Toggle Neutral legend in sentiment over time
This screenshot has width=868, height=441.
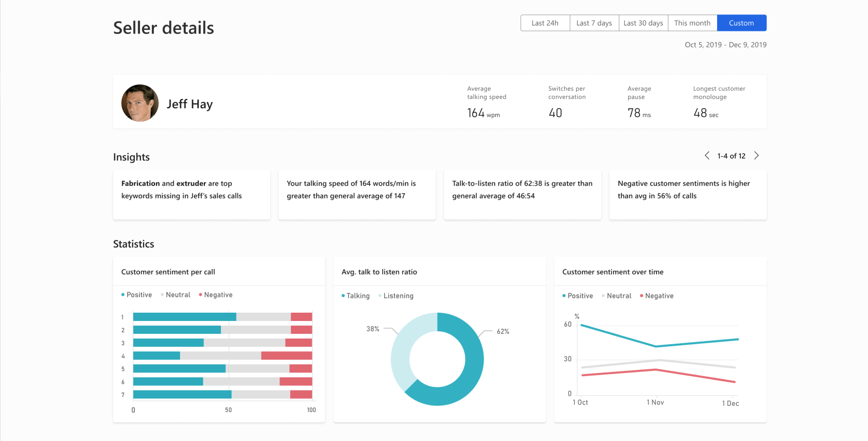coord(616,296)
